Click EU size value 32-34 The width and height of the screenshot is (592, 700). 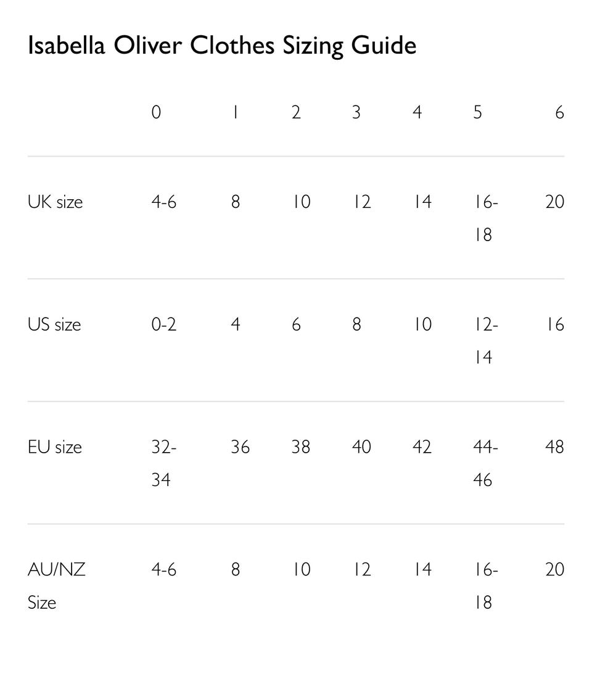(164, 463)
